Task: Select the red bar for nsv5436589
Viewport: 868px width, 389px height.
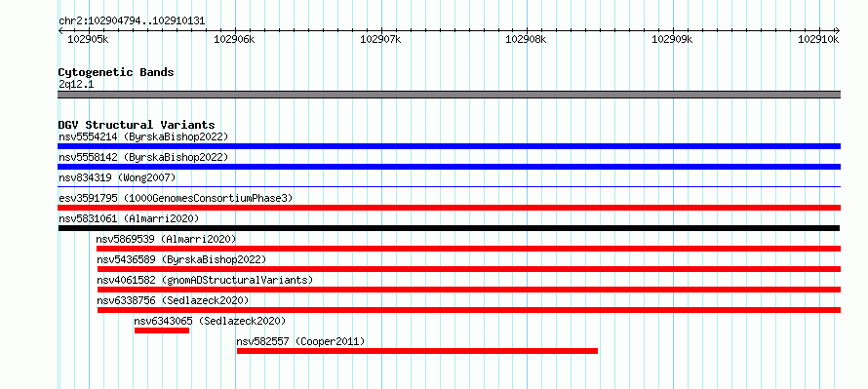Action: pos(469,269)
